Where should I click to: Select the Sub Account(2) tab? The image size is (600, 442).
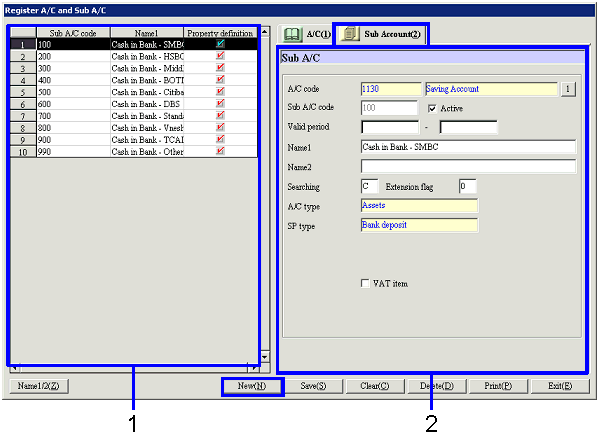[381, 34]
